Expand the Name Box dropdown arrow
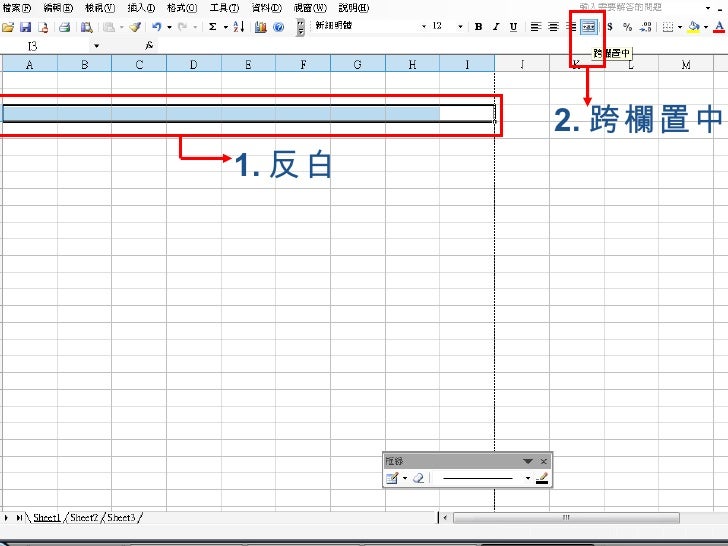The image size is (728, 546). pos(96,46)
